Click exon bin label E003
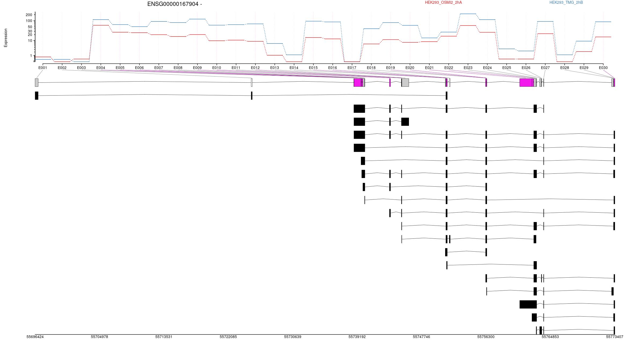 [x=81, y=68]
